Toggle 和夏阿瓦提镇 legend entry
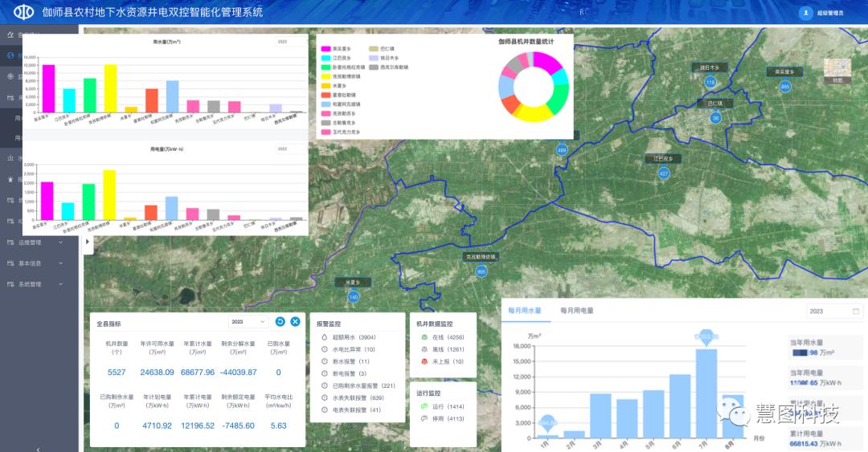The image size is (868, 452). click(x=341, y=104)
